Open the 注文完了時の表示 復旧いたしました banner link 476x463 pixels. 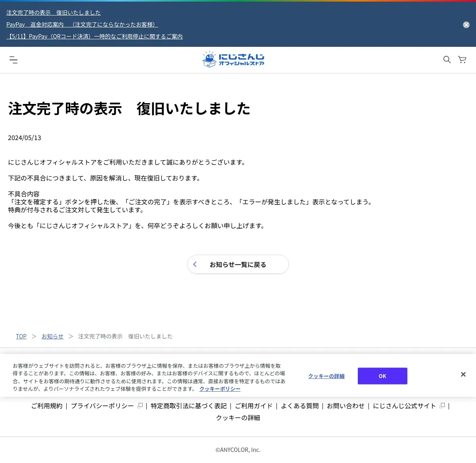pyautogui.click(x=54, y=13)
